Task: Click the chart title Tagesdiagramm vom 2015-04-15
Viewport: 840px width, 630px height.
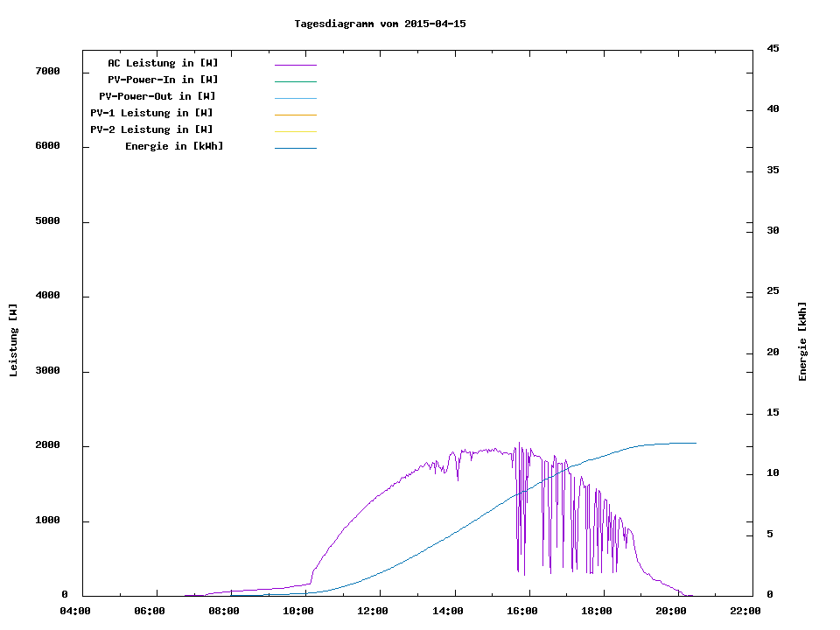Action: [380, 24]
